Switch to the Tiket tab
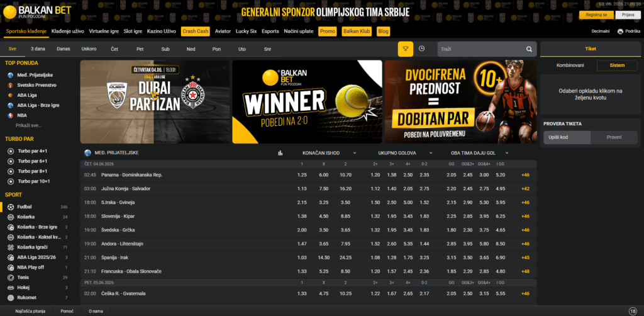This screenshot has width=644, height=316. click(590, 49)
